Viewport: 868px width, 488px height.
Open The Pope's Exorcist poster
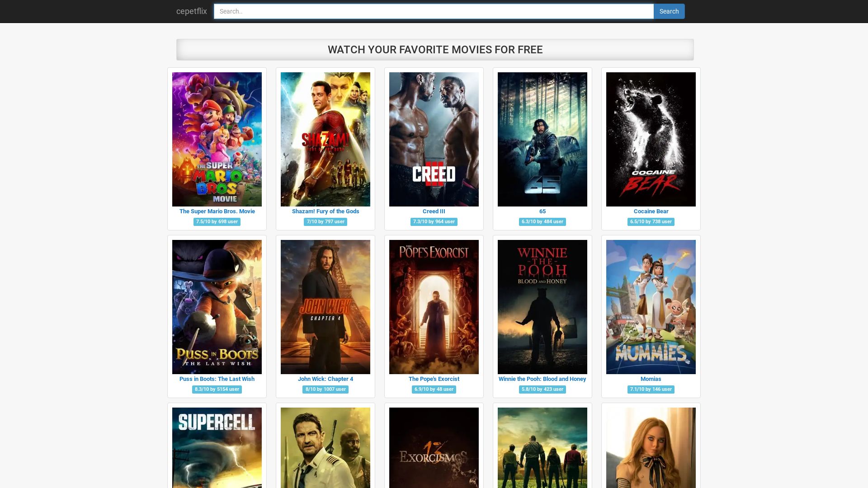pos(434,307)
